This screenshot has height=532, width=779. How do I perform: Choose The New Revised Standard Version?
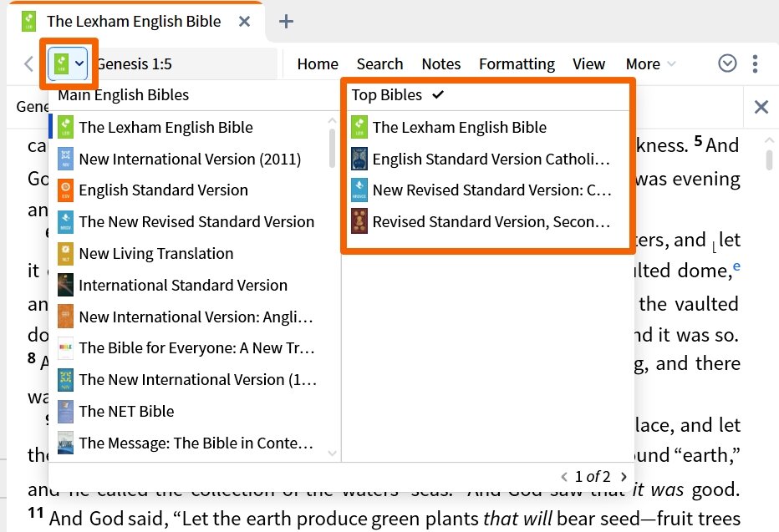coord(189,222)
